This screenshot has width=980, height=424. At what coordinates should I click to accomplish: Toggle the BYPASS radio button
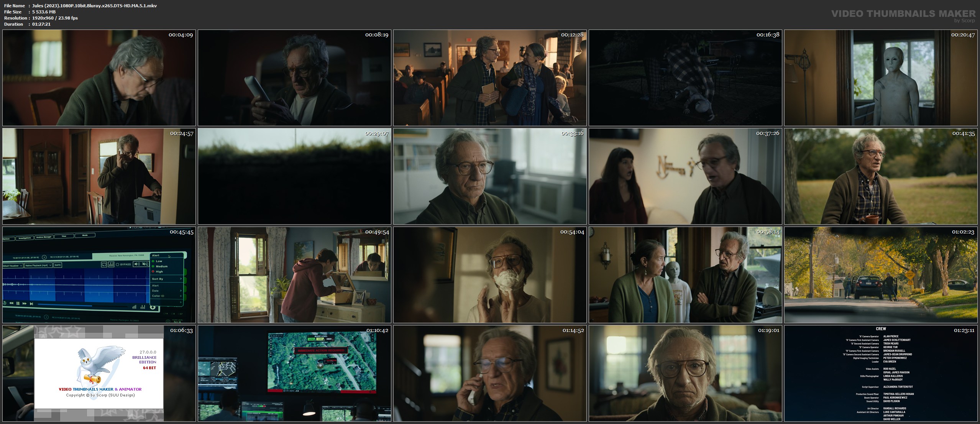(117, 265)
